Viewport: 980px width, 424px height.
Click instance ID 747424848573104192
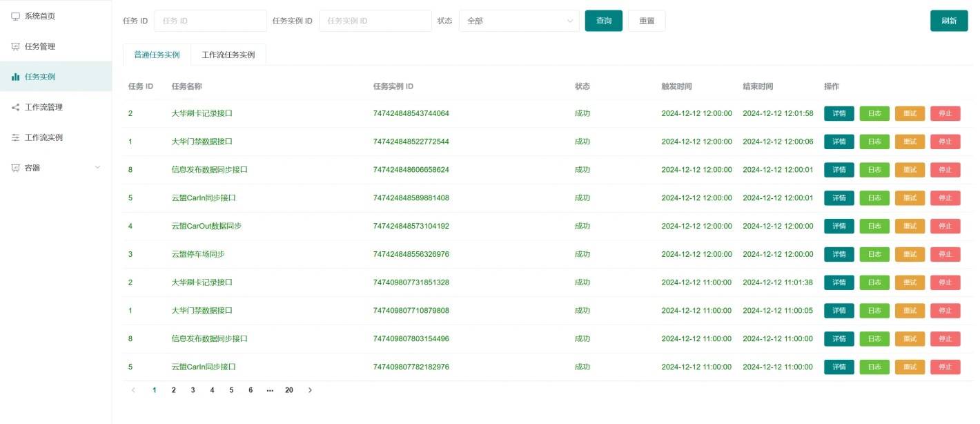411,226
